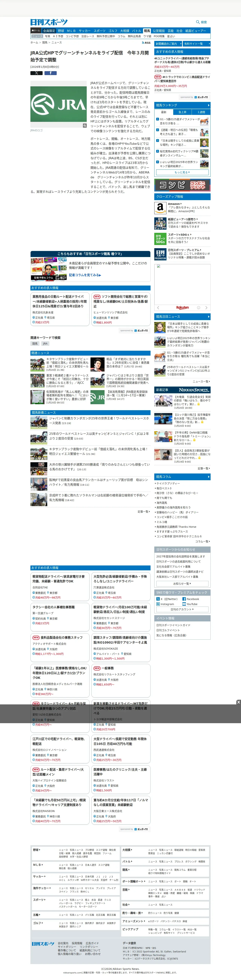The image size is (241, 980).
Task: Click もっと見る under the ranking list
Action: point(182,172)
